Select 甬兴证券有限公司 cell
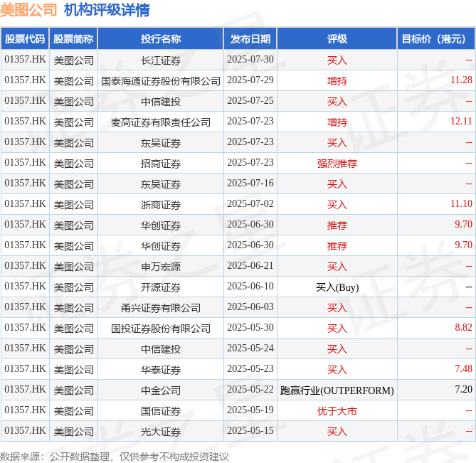476x463 pixels. pyautogui.click(x=161, y=308)
